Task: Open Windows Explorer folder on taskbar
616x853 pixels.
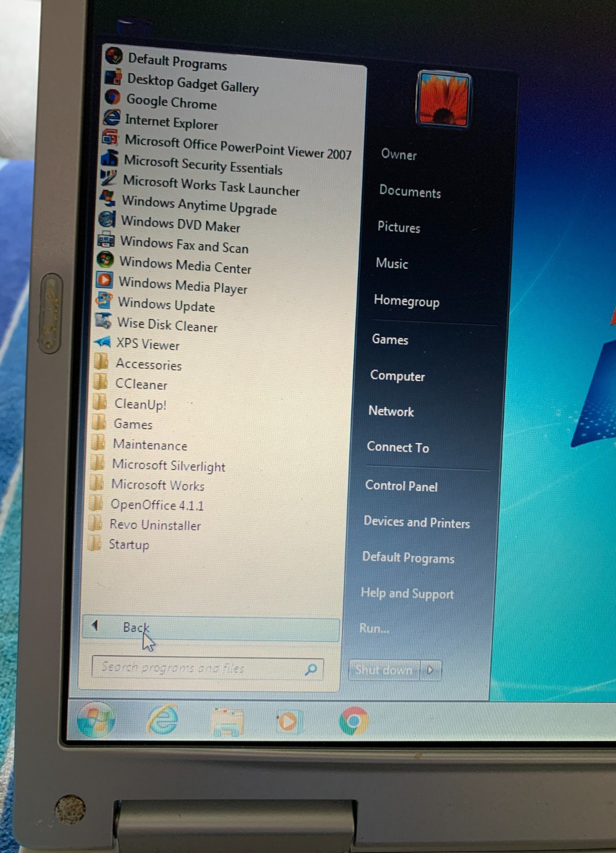Action: pos(228,722)
